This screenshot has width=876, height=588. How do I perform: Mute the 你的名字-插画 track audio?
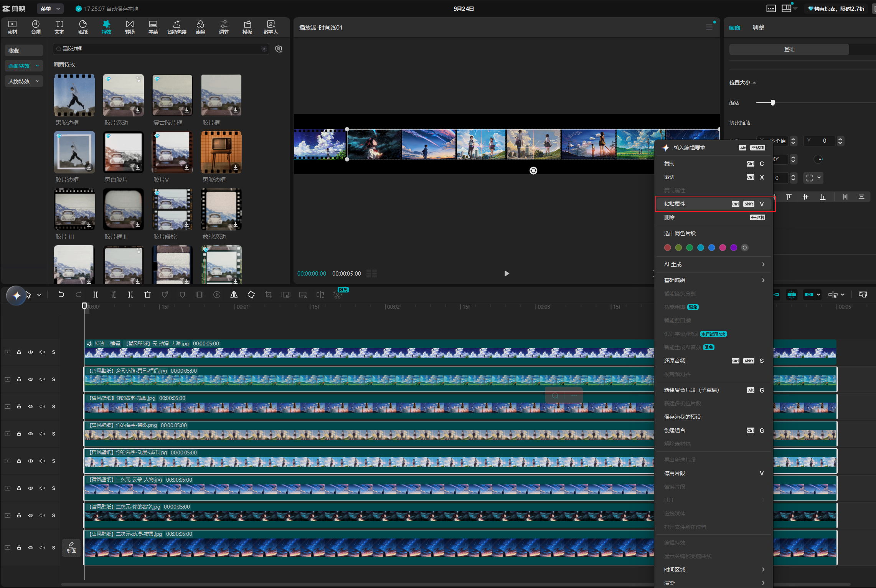tap(42, 406)
